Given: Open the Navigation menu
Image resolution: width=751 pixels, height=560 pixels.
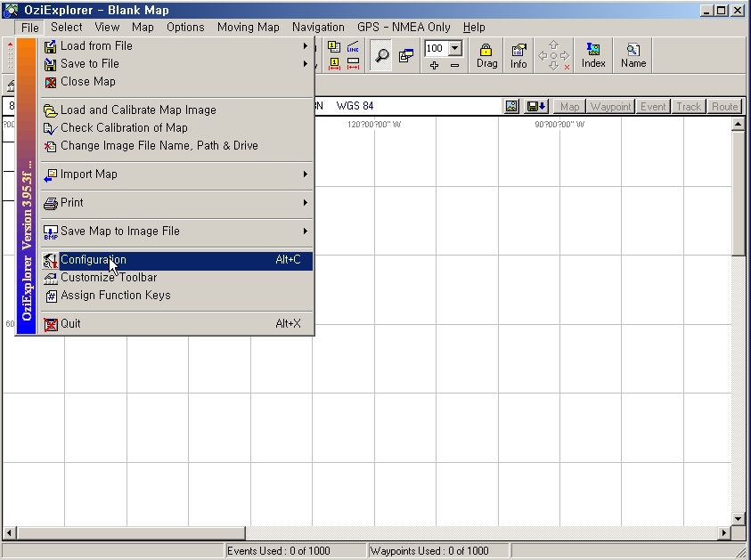Looking at the screenshot, I should pos(318,28).
